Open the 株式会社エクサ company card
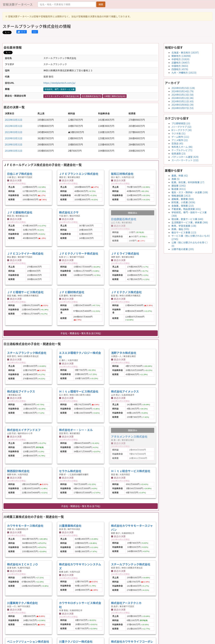Viewport: 215px width, 644px height. pyautogui.click(x=69, y=212)
